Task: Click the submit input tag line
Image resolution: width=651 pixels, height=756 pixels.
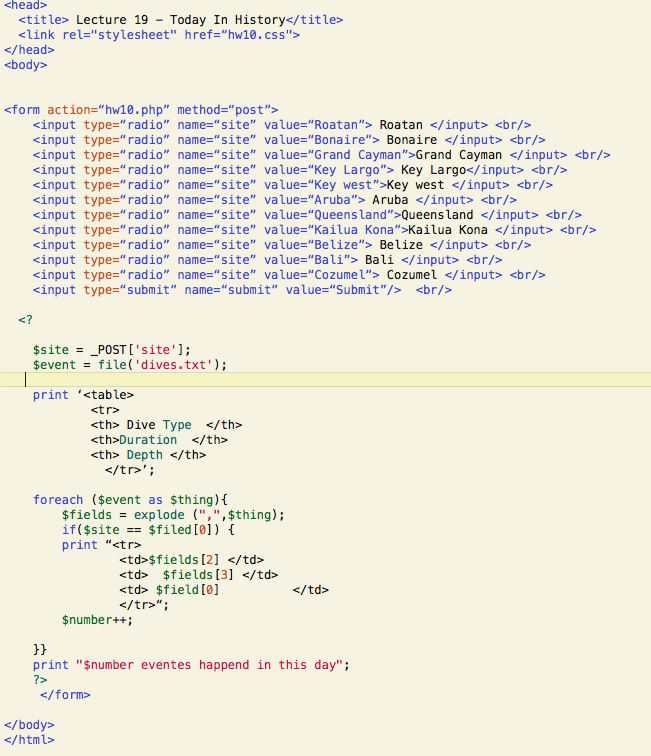Action: point(241,290)
